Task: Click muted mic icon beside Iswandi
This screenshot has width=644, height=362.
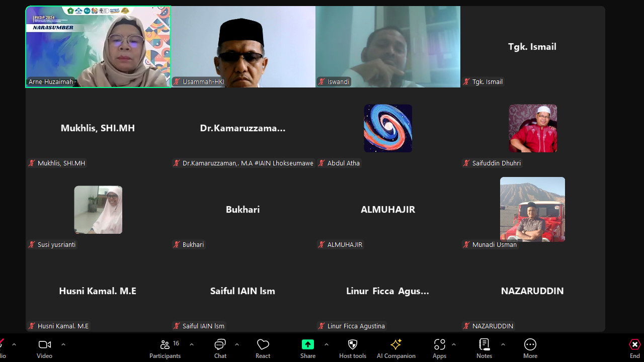Action: pos(321,81)
